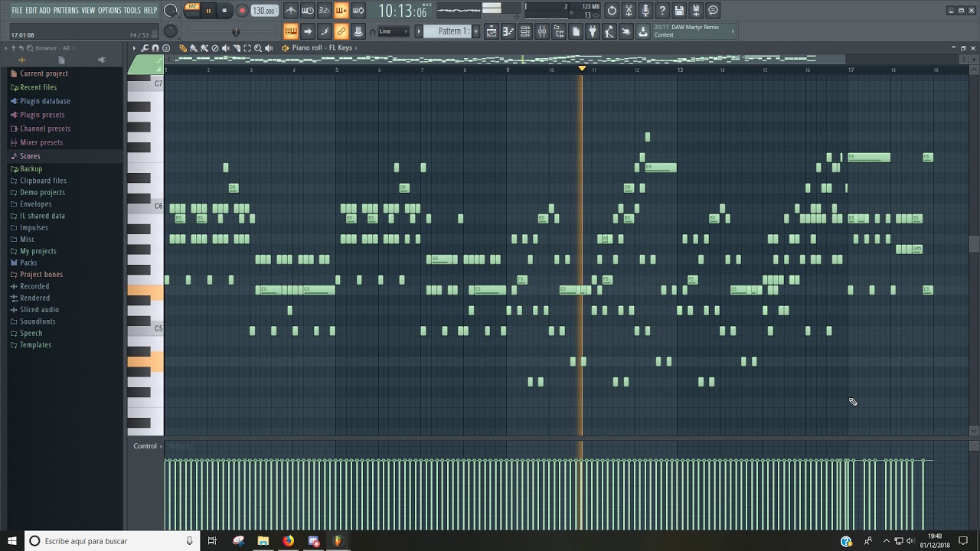Click the red Record button
This screenshot has width=980, height=551.
[x=242, y=11]
